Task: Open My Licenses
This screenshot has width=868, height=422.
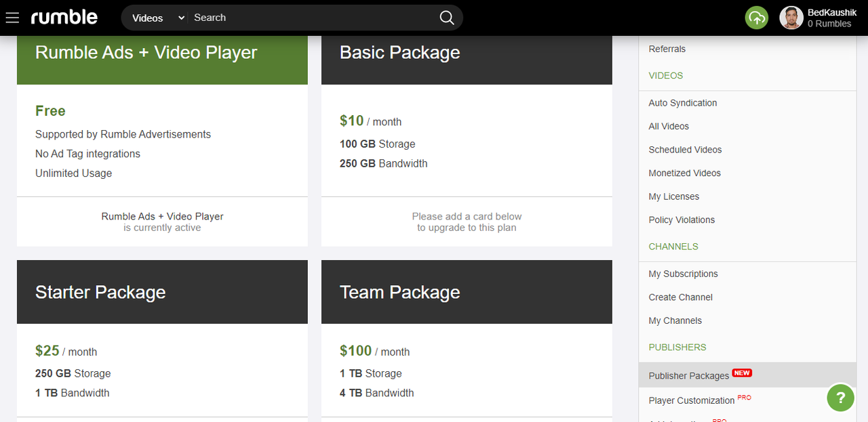Action: click(674, 196)
